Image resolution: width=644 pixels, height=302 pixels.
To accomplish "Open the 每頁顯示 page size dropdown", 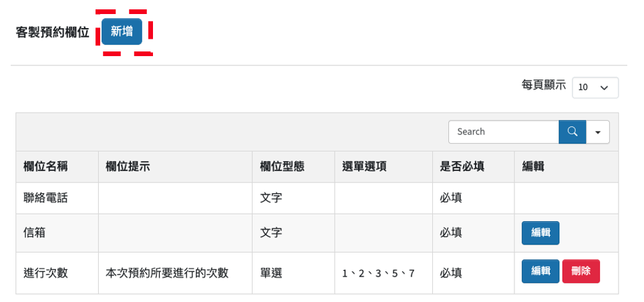I will (595, 88).
